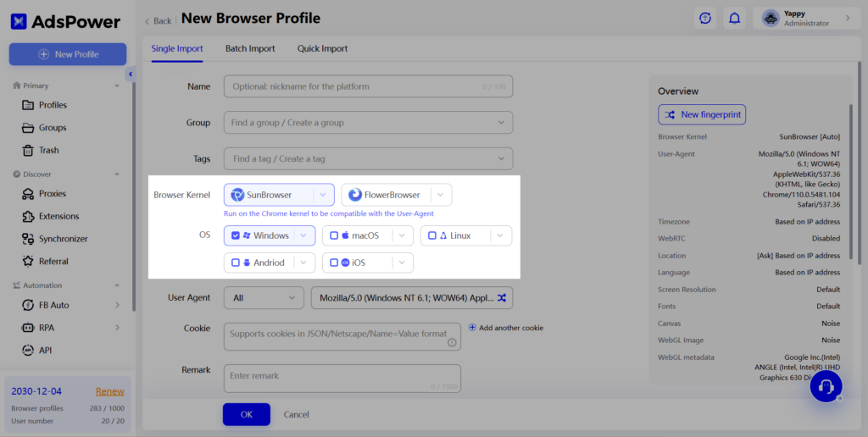Open the Profiles folder icon
The height and width of the screenshot is (437, 868).
[28, 105]
